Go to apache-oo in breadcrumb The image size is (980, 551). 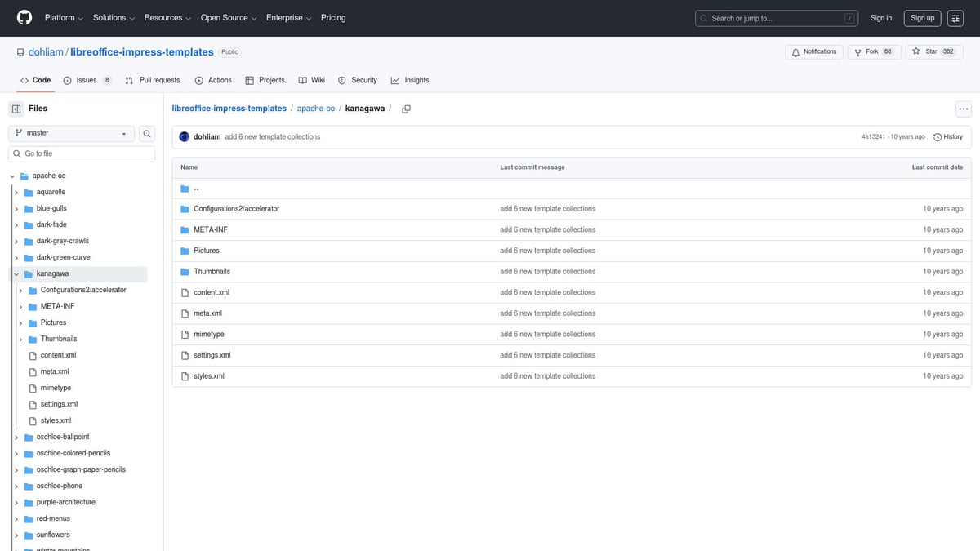pos(316,109)
